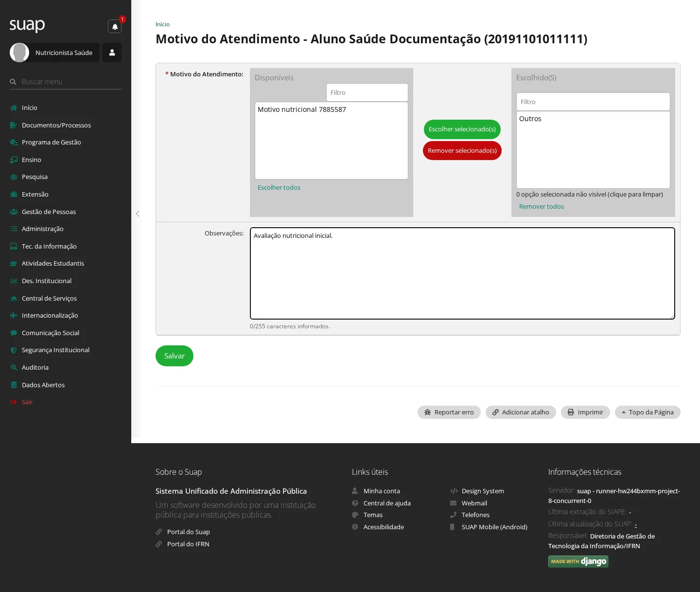The width and height of the screenshot is (700, 592).
Task: Open the Design System footer link
Action: pos(483,491)
